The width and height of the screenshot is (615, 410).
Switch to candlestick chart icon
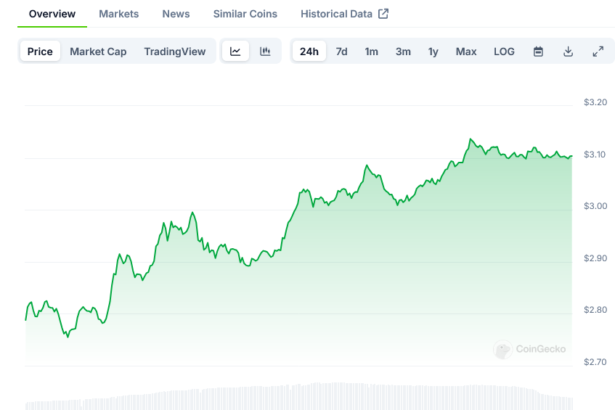pos(265,51)
